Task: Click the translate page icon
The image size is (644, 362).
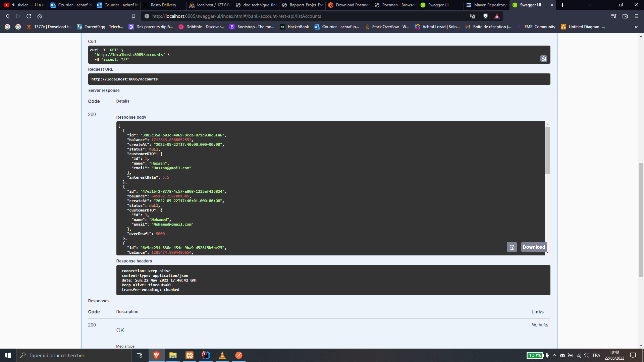Action: click(x=473, y=16)
